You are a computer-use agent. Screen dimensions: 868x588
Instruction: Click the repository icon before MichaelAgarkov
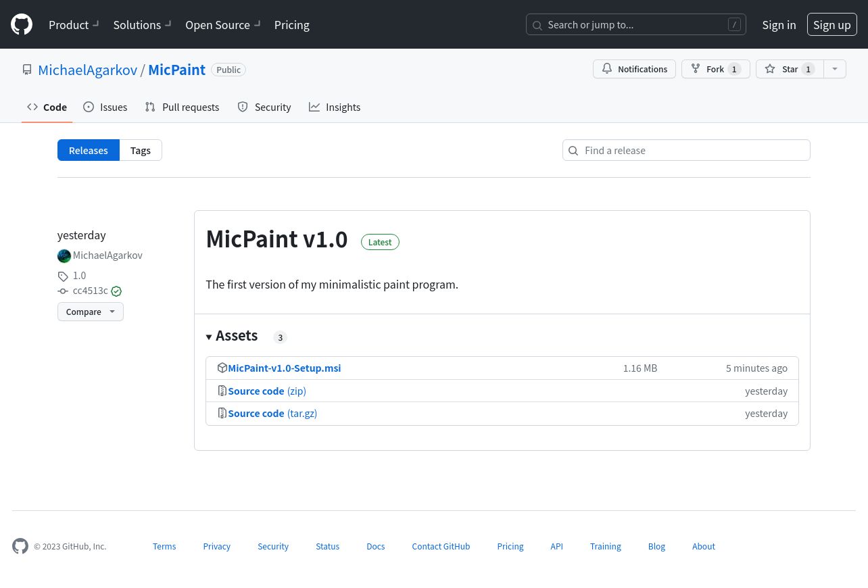[x=27, y=70]
